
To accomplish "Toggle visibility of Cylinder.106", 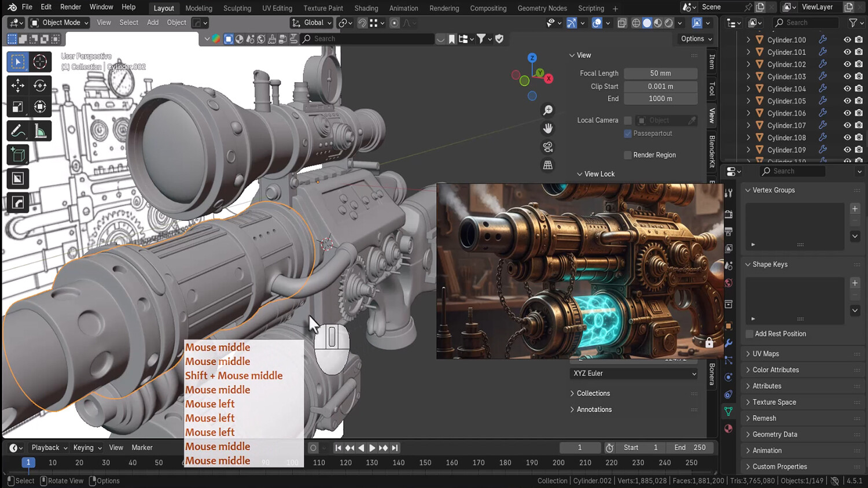I will click(847, 113).
